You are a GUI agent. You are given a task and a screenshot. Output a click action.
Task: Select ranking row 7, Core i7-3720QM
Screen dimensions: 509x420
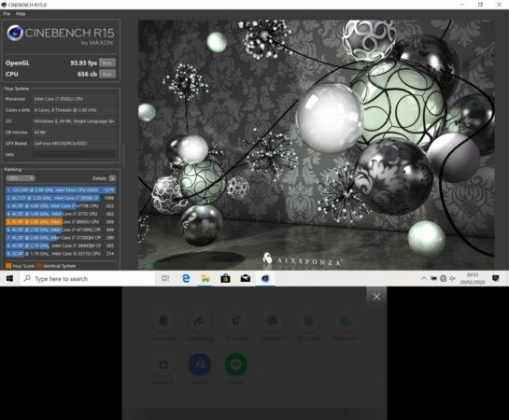click(61, 238)
